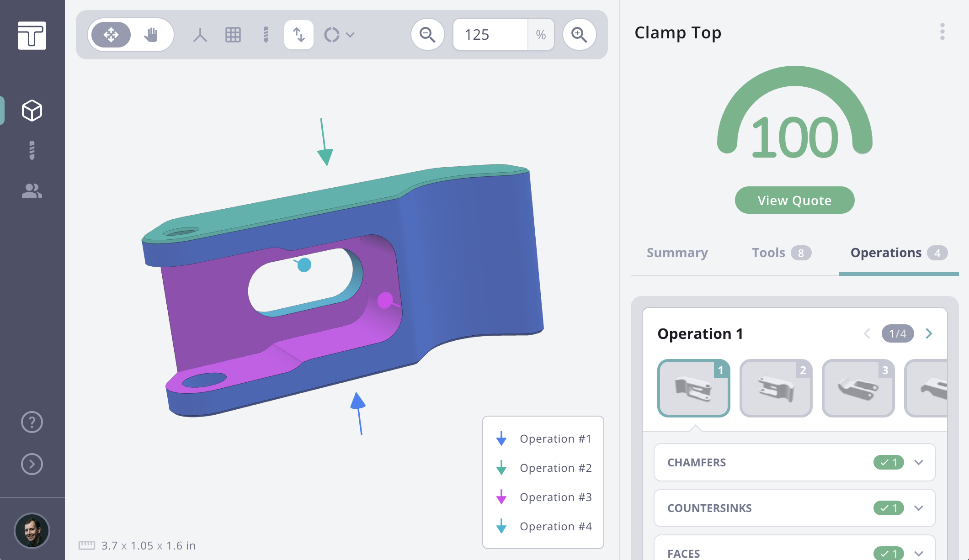Click the flip part orientation icon
This screenshot has height=560, width=969.
[x=298, y=34]
